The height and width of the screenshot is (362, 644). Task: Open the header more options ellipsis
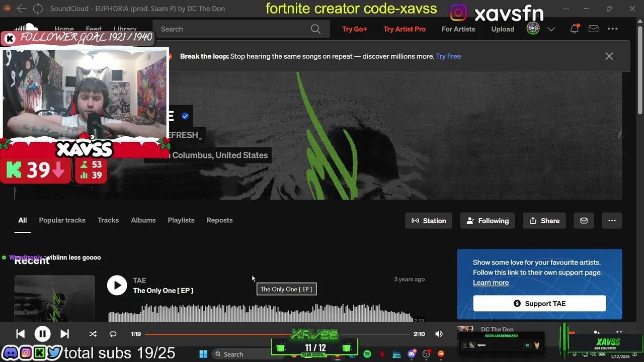pos(612,29)
